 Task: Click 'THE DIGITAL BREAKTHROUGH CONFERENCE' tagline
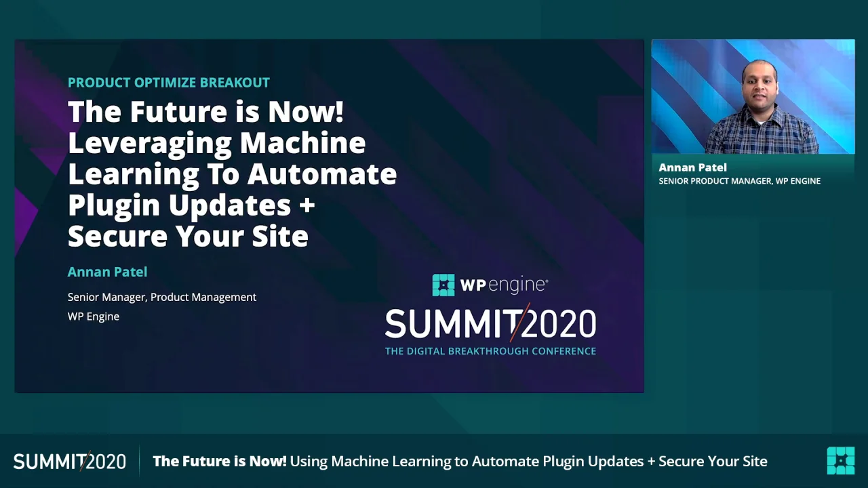(x=490, y=351)
